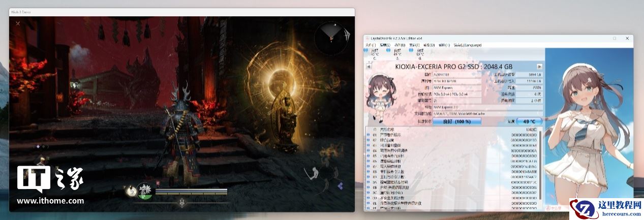Viewport: 644px width, 220px height.
Task: Maximize the CrystalDiskInfo window
Action: 614,39
